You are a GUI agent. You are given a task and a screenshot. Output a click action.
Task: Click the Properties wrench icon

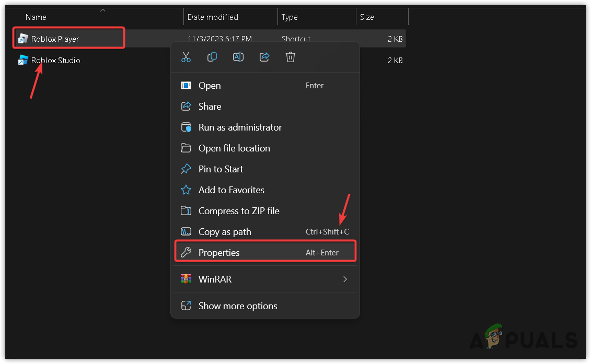click(x=186, y=252)
